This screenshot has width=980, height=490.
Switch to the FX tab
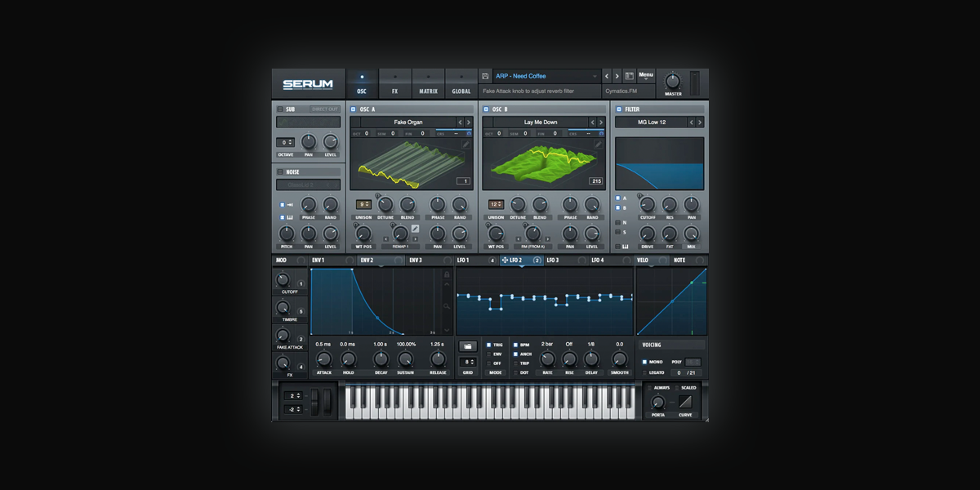pyautogui.click(x=395, y=83)
